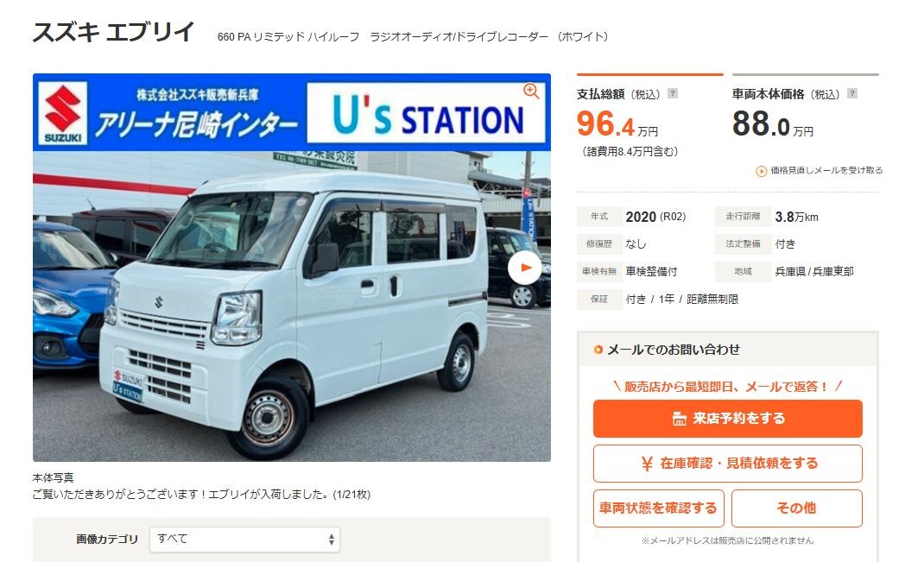Click the orange bullet beside メールでのお問い合わせ
Viewport: 924px width, 562px height.
[598, 350]
